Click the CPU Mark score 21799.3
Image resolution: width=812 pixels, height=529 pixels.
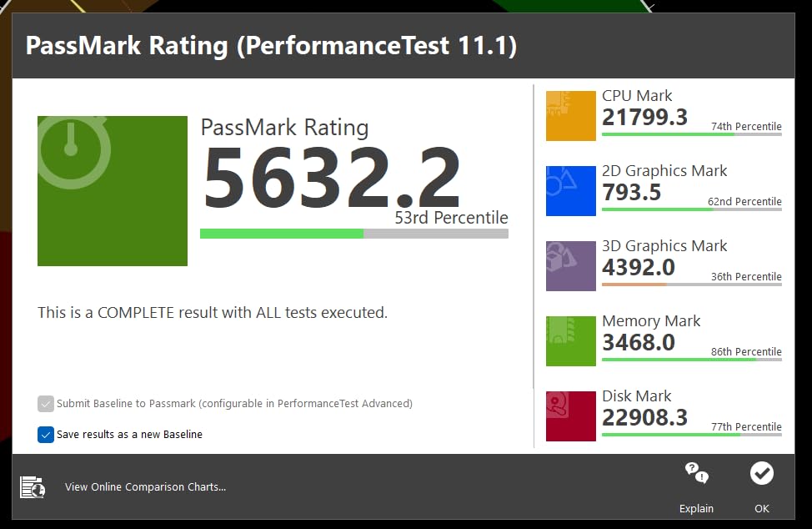[x=644, y=117]
